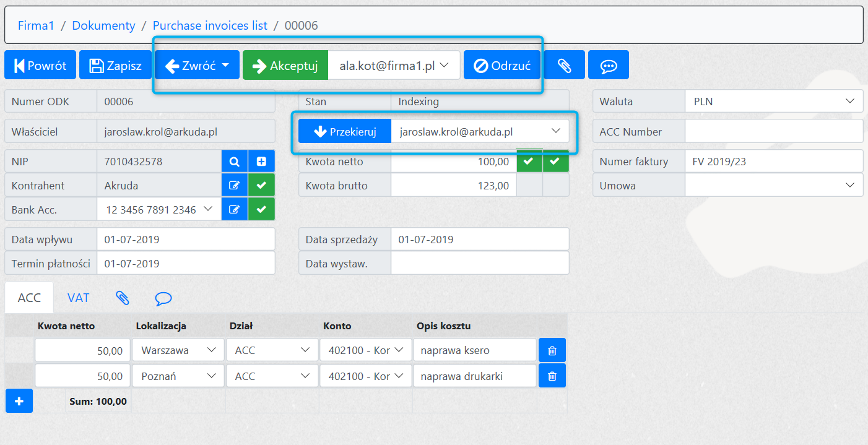868x445 pixels.
Task: Click the paperclip attachment button in toolbar
Action: click(x=564, y=65)
